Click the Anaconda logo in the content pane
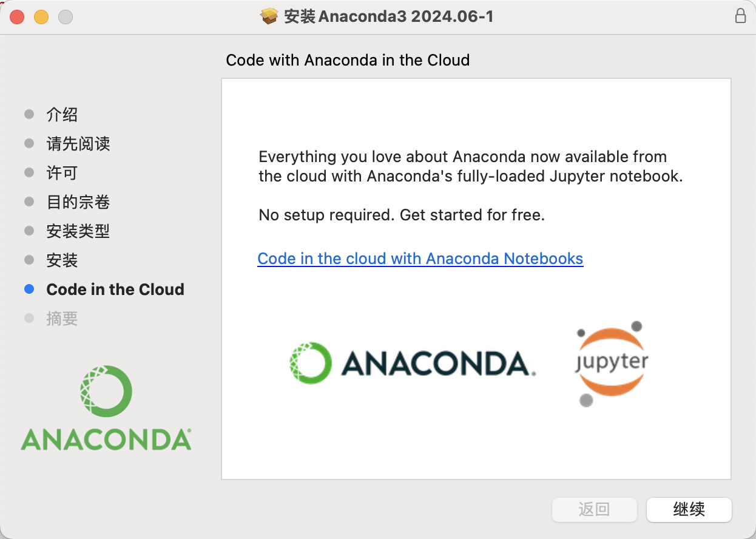 pos(413,364)
